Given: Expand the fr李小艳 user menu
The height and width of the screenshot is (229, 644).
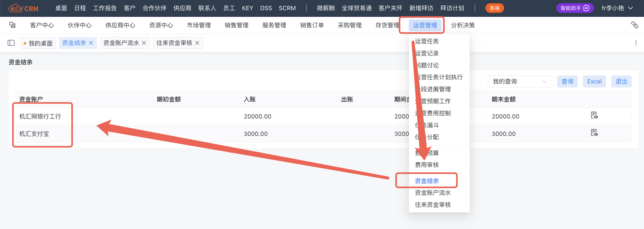Looking at the screenshot, I should point(617,8).
